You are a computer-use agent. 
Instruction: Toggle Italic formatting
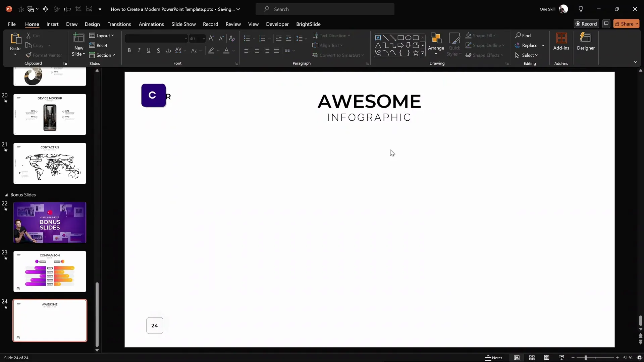pos(139,50)
